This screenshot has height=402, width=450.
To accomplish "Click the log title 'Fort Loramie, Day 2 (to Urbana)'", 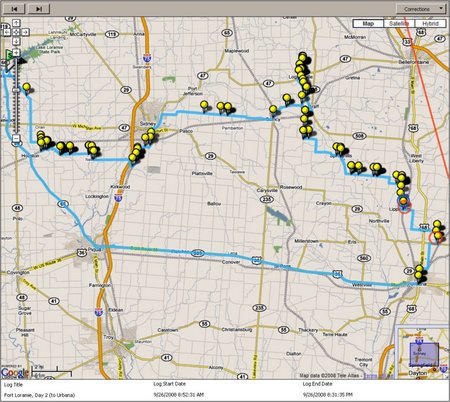I will coord(39,395).
